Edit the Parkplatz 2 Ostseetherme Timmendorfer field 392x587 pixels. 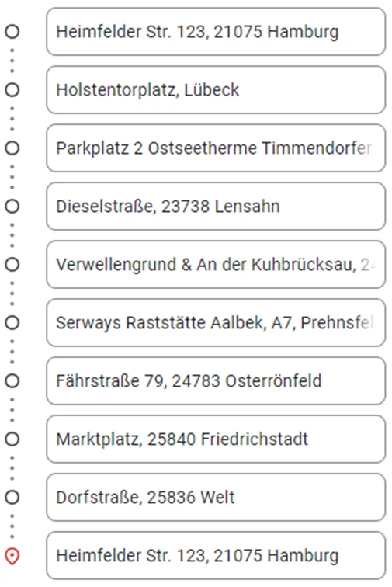pyautogui.click(x=216, y=148)
